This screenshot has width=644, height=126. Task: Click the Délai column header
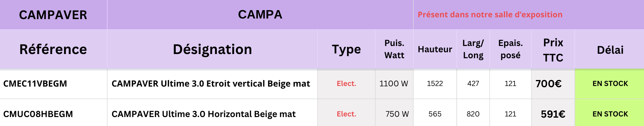(610, 50)
